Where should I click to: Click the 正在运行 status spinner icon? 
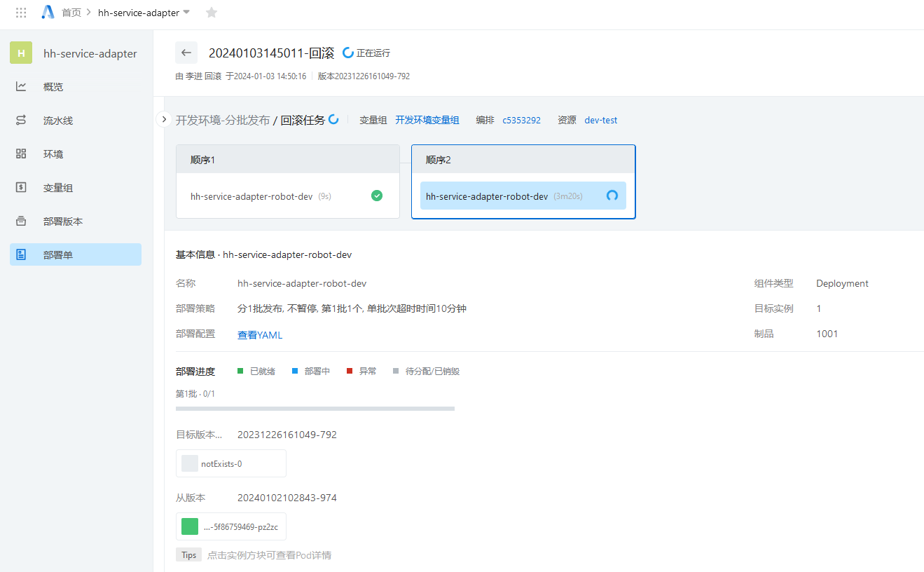pyautogui.click(x=347, y=53)
